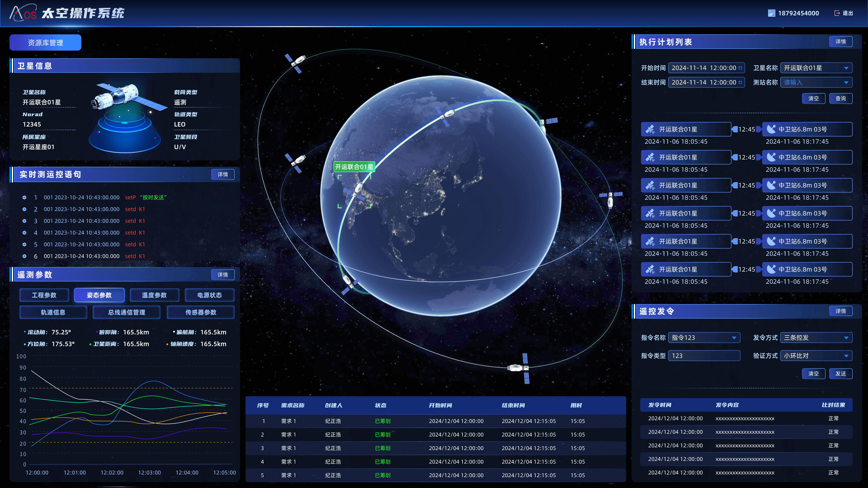This screenshot has height=488, width=868.
Task: Click the AOS logo icon
Action: click(23, 13)
